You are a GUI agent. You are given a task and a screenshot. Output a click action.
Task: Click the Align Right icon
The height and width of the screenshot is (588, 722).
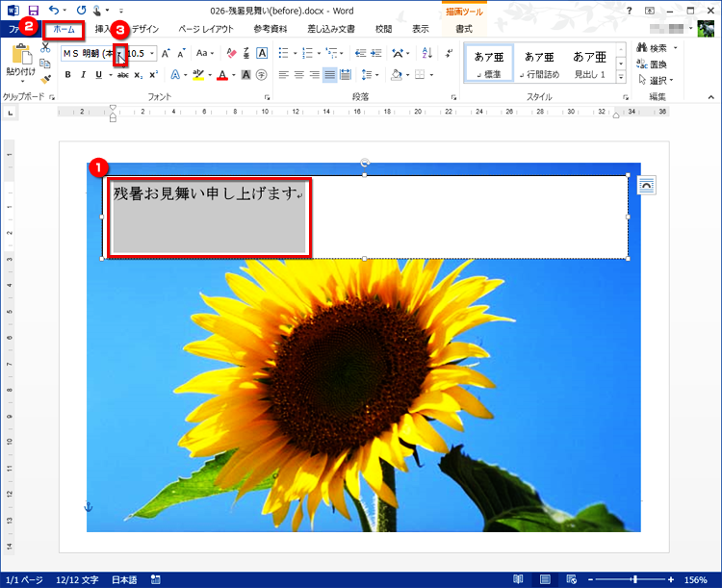click(x=315, y=75)
